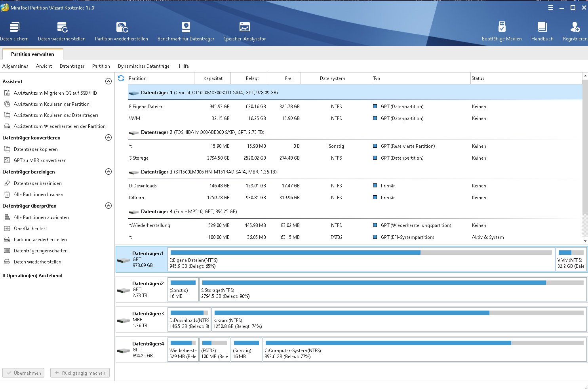Open Datenträgereigenschaften

tap(40, 251)
